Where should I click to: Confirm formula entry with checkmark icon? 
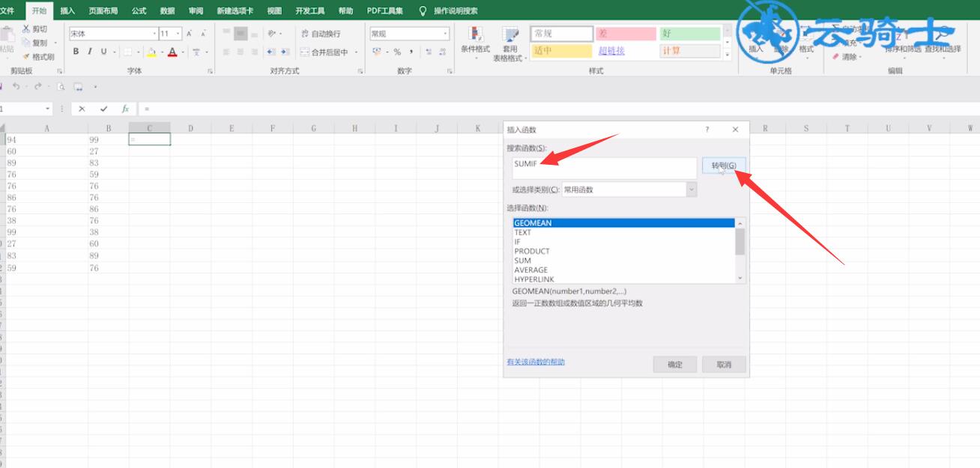point(103,109)
